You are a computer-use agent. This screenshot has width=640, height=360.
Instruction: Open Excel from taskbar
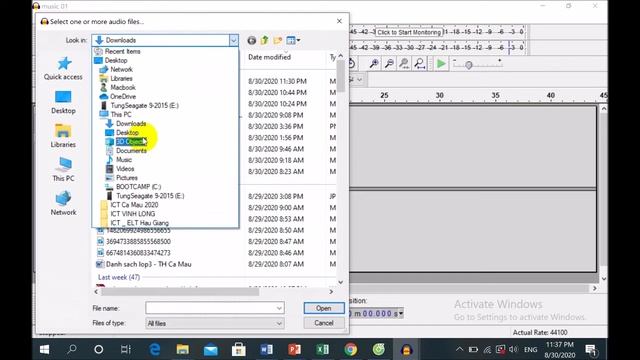tap(322, 349)
